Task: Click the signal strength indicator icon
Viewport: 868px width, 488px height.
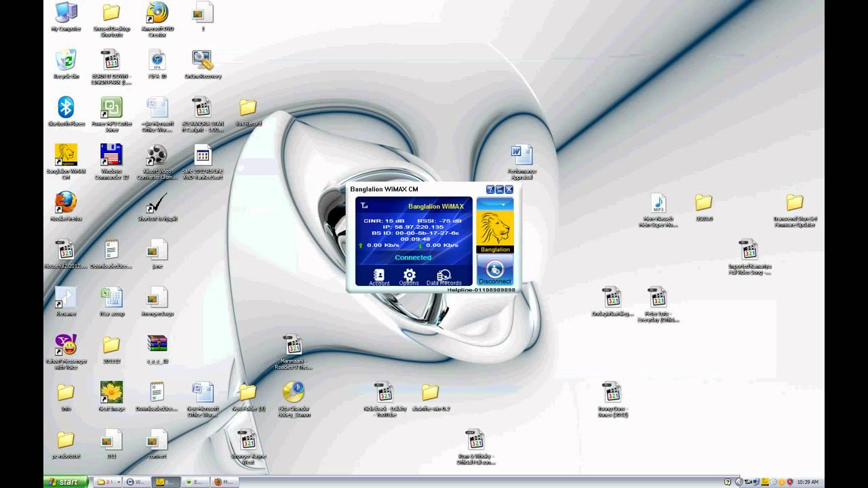Action: tap(364, 206)
